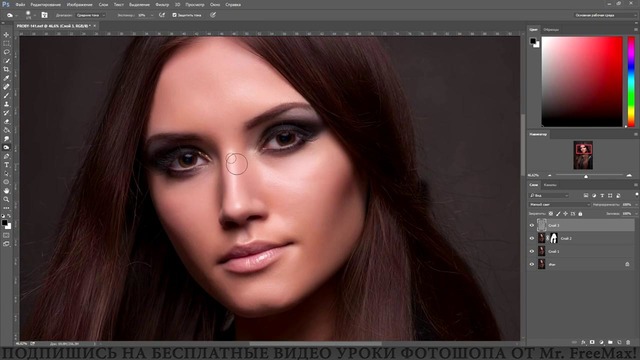Open the Exposure slider dropdown
Viewport: 640px width, 360px height.
click(x=152, y=15)
